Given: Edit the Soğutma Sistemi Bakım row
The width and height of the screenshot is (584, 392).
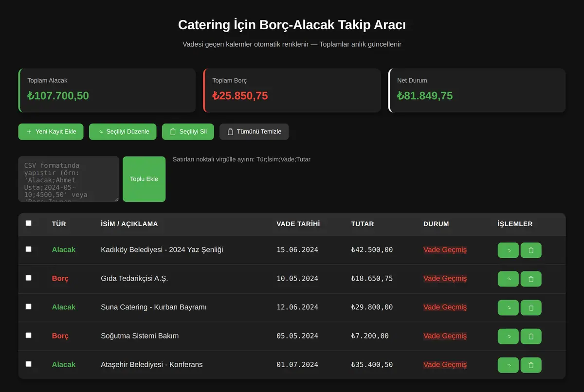Looking at the screenshot, I should tap(508, 337).
